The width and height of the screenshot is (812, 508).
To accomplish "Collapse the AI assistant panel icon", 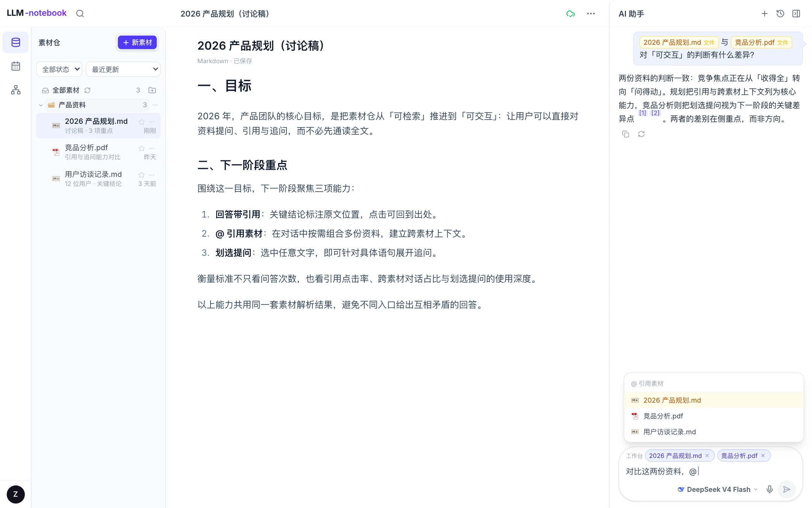I will click(x=796, y=14).
